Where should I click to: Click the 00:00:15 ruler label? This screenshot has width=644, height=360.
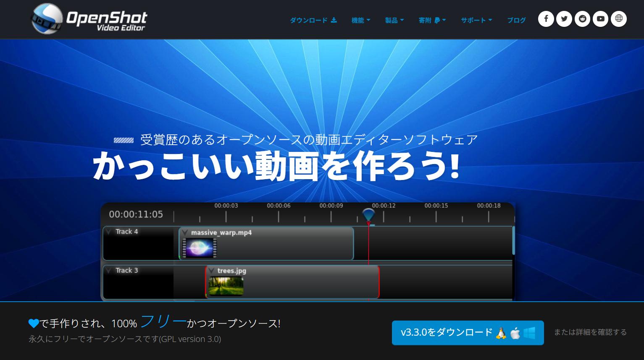tap(436, 206)
